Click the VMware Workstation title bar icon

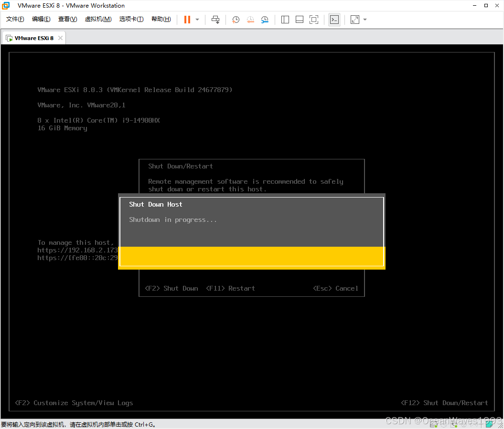6,5
